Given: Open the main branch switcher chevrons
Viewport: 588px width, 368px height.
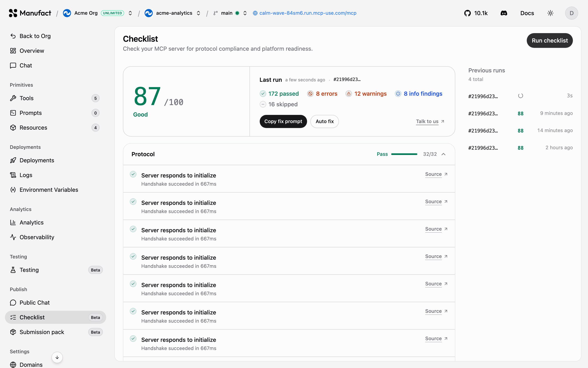Looking at the screenshot, I should [x=245, y=13].
